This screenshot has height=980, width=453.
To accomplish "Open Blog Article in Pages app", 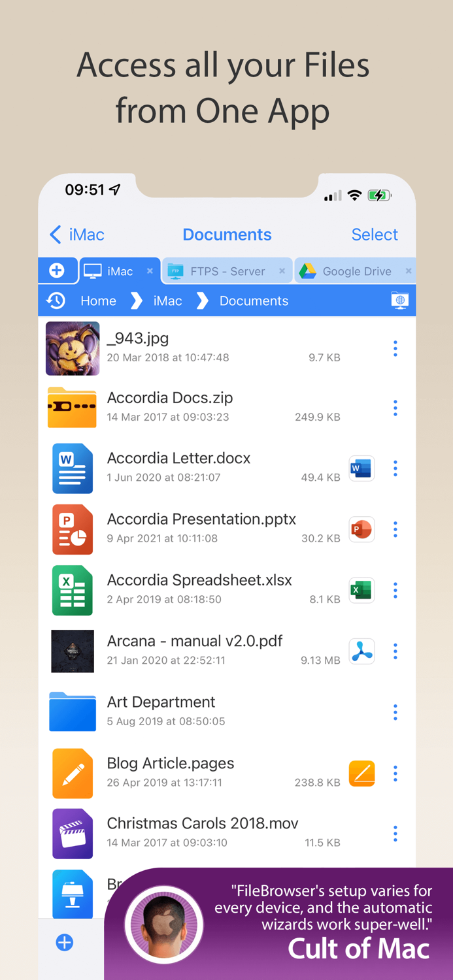I will (x=361, y=774).
